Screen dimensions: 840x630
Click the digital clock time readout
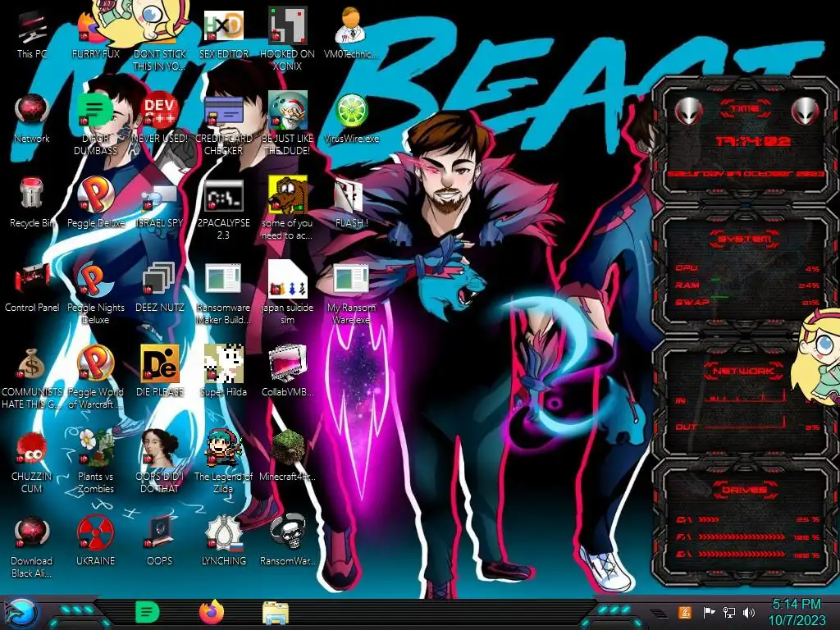tap(753, 141)
